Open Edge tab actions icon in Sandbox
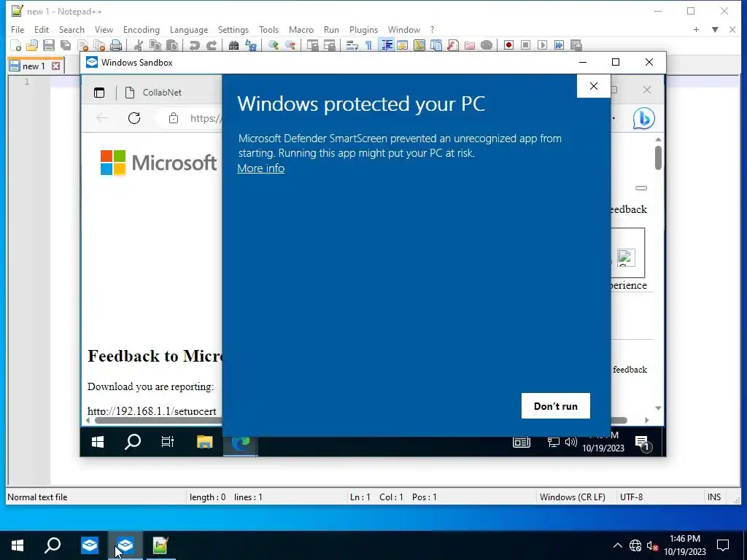 pyautogui.click(x=99, y=93)
